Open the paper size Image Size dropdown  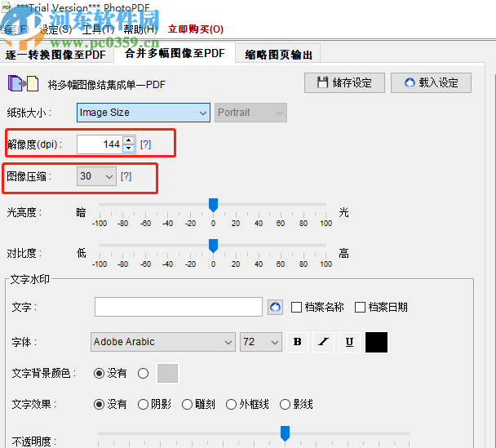click(144, 113)
